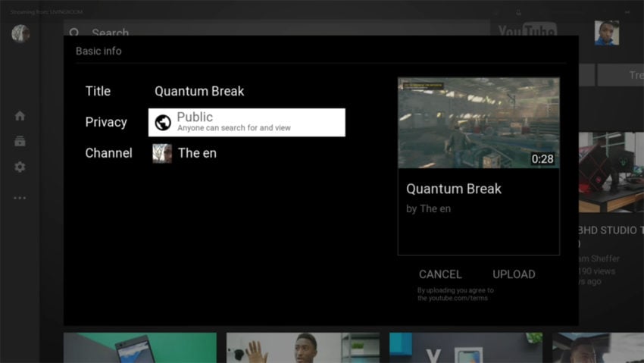This screenshot has width=644, height=363.
Task: Click the Quantum Break video preview thumbnail
Action: 478,123
